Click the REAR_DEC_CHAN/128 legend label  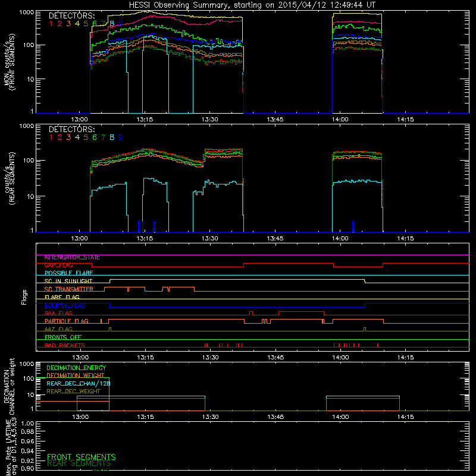(x=79, y=383)
